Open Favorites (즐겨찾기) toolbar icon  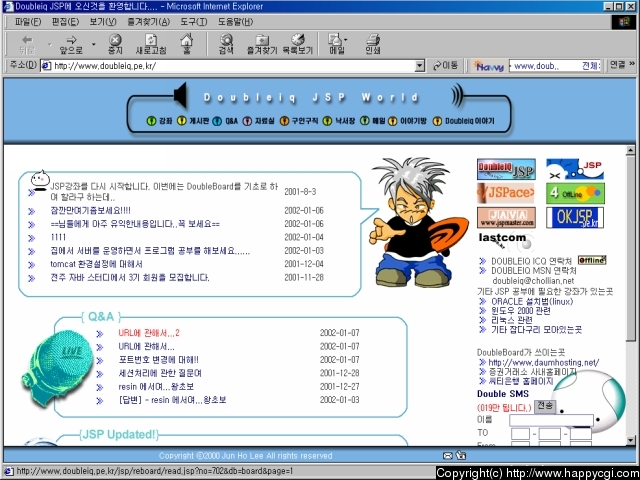[x=262, y=44]
